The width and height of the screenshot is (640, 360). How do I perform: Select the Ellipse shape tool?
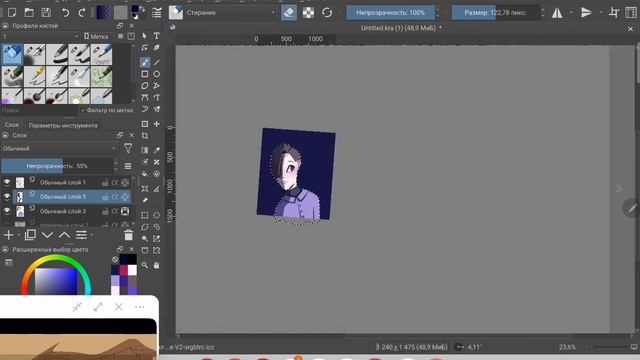[x=156, y=74]
